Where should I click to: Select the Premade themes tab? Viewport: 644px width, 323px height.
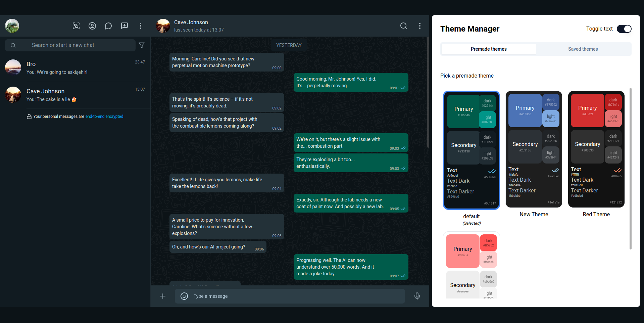[x=489, y=49]
